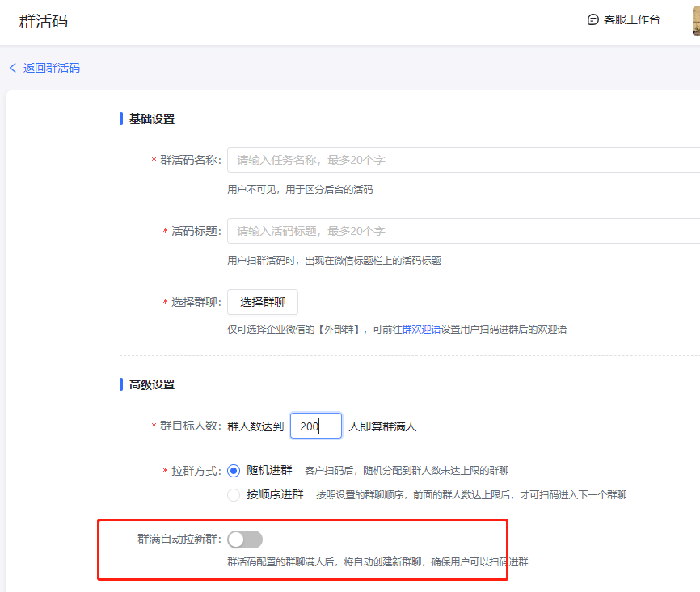700x592 pixels.
Task: Enable the 群满自动拉新群 switch
Action: point(245,539)
